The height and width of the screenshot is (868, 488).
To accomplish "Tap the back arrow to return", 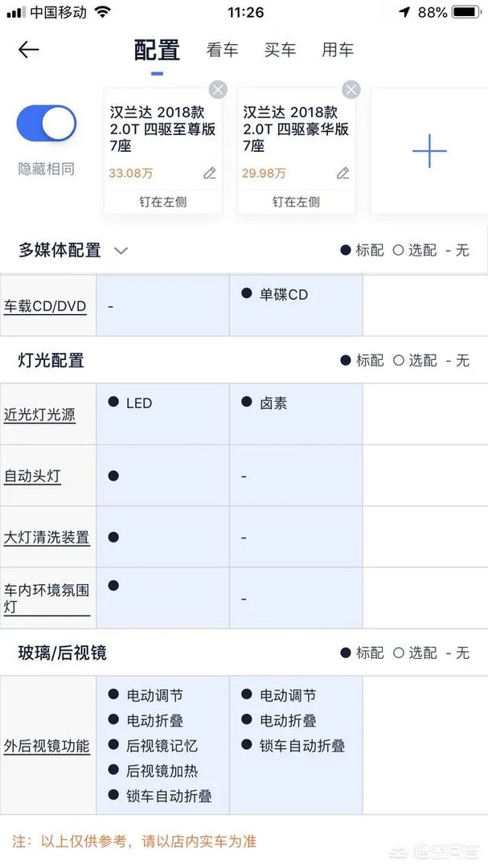I will [28, 50].
